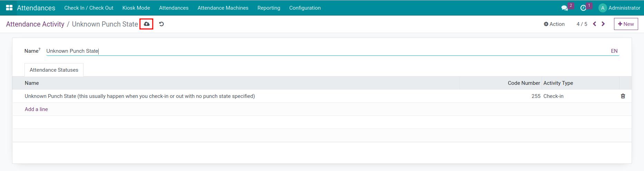Open the apps grid home menu

[x=9, y=8]
